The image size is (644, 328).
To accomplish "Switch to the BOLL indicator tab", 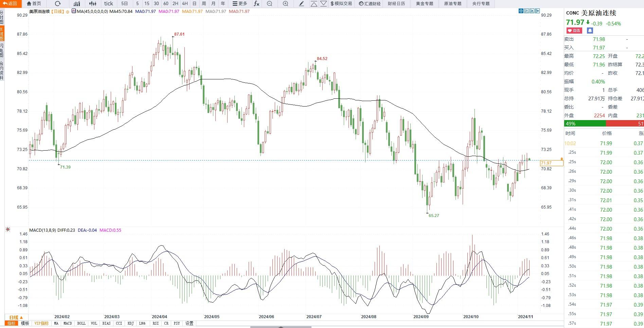I will 82,323.
